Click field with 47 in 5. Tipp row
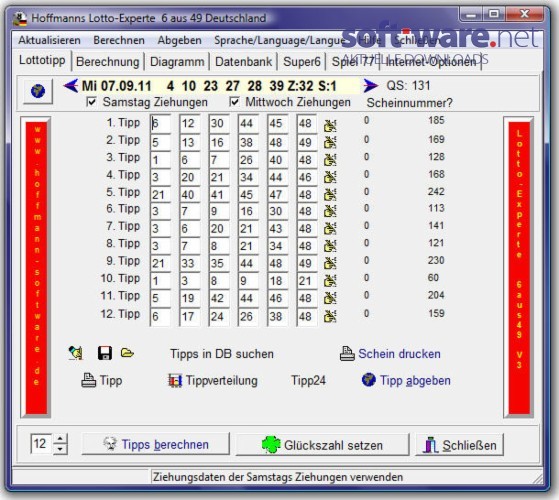559x500 pixels. [x=277, y=195]
